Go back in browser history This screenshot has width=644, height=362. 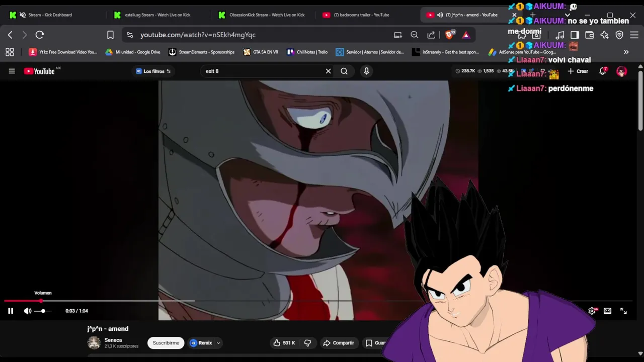(x=10, y=35)
